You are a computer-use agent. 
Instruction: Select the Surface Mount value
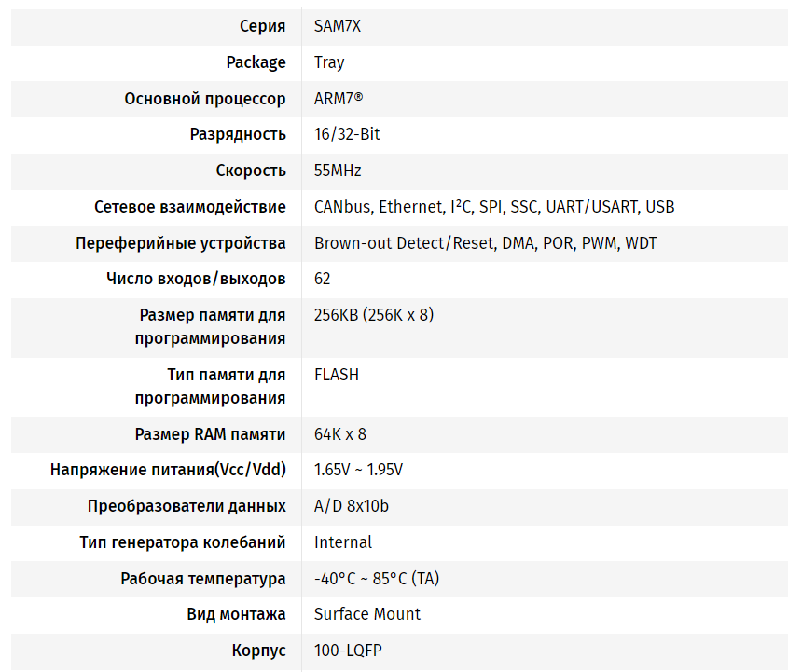coord(367,614)
